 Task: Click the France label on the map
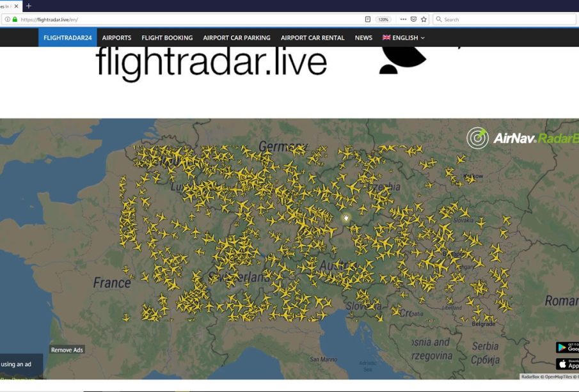pos(112,283)
